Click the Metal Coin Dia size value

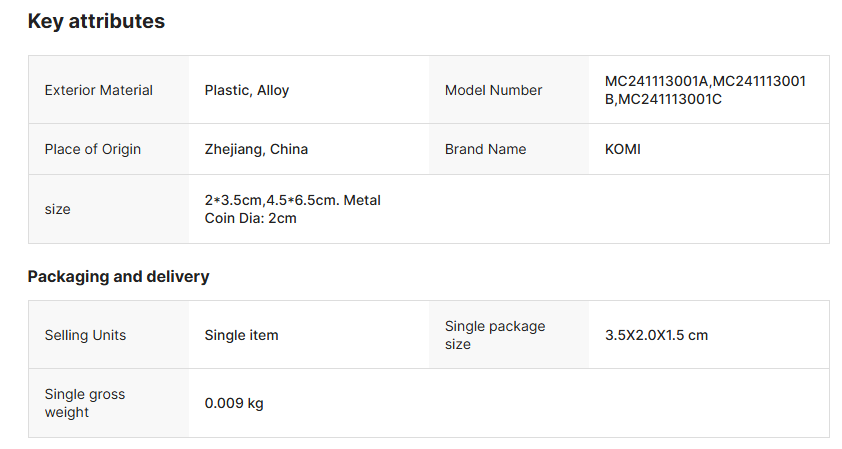point(292,209)
